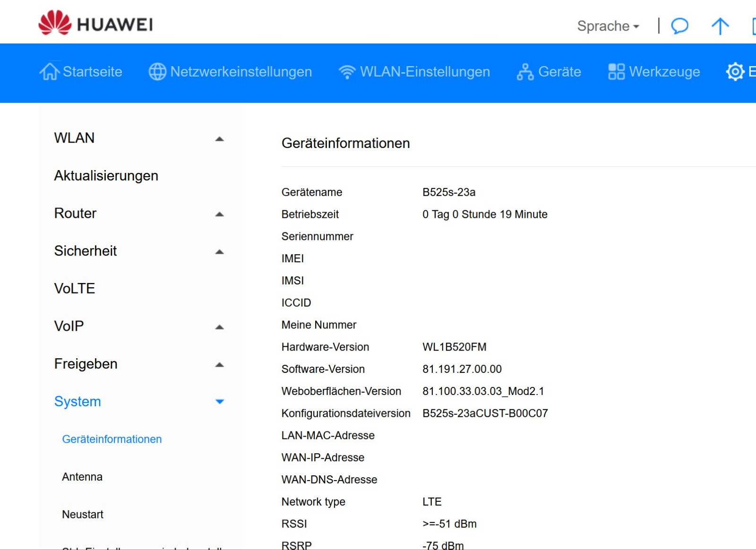Click the WAN-IP-Adresse label
This screenshot has width=756, height=550.
point(323,458)
